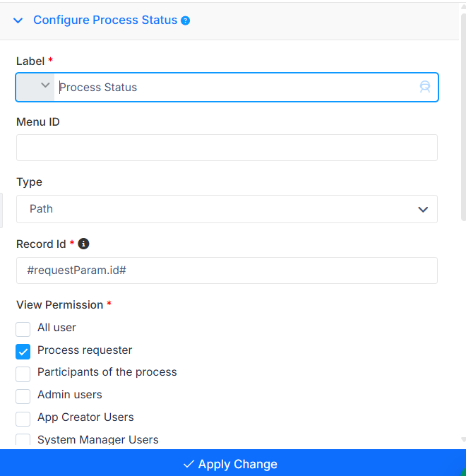Tick Participants of the process checkbox
This screenshot has width=466, height=476.
[x=23, y=374]
